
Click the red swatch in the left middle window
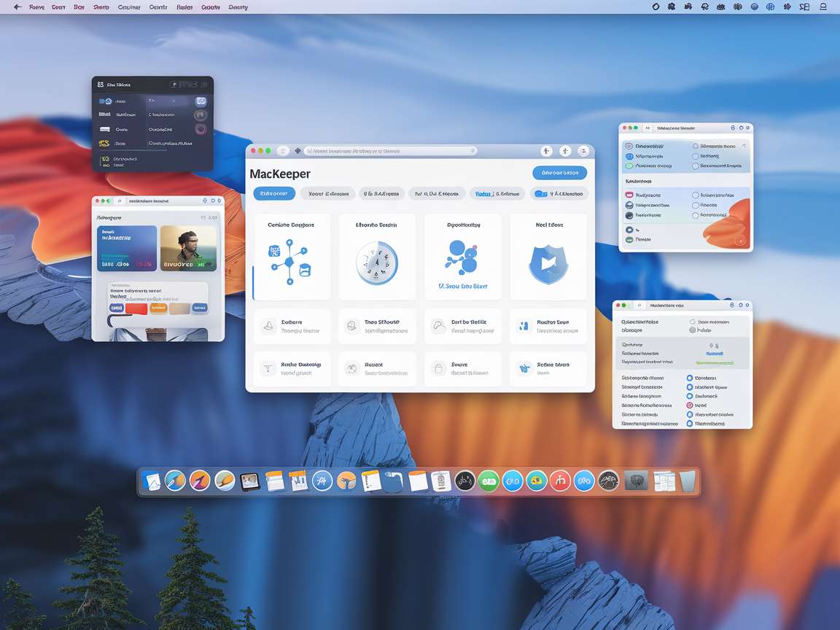pos(136,308)
